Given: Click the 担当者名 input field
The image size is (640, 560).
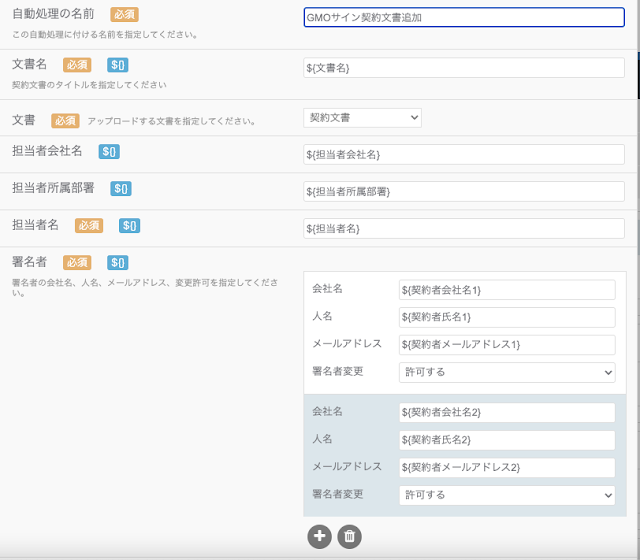Looking at the screenshot, I should click(x=464, y=229).
